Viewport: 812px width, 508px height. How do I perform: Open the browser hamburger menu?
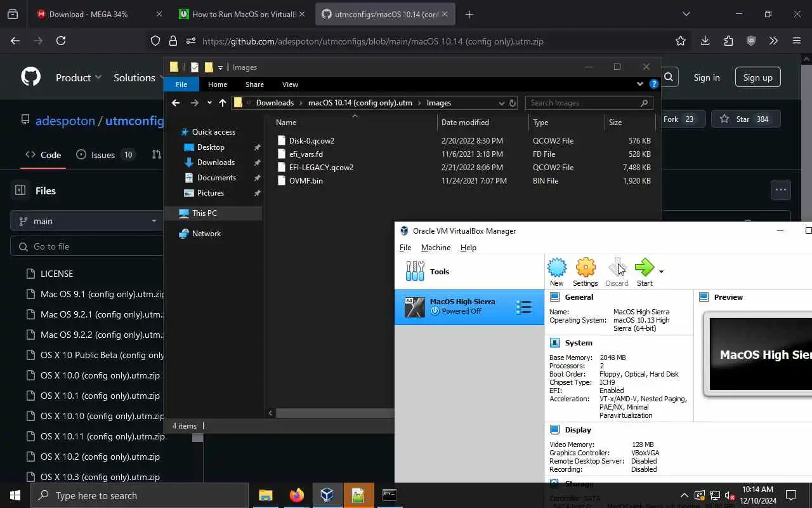point(797,41)
